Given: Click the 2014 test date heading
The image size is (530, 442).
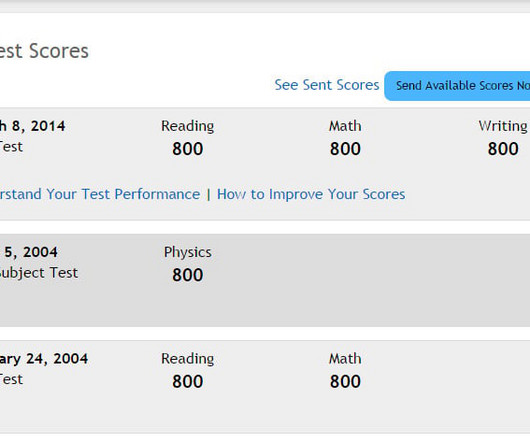Looking at the screenshot, I should tap(33, 126).
